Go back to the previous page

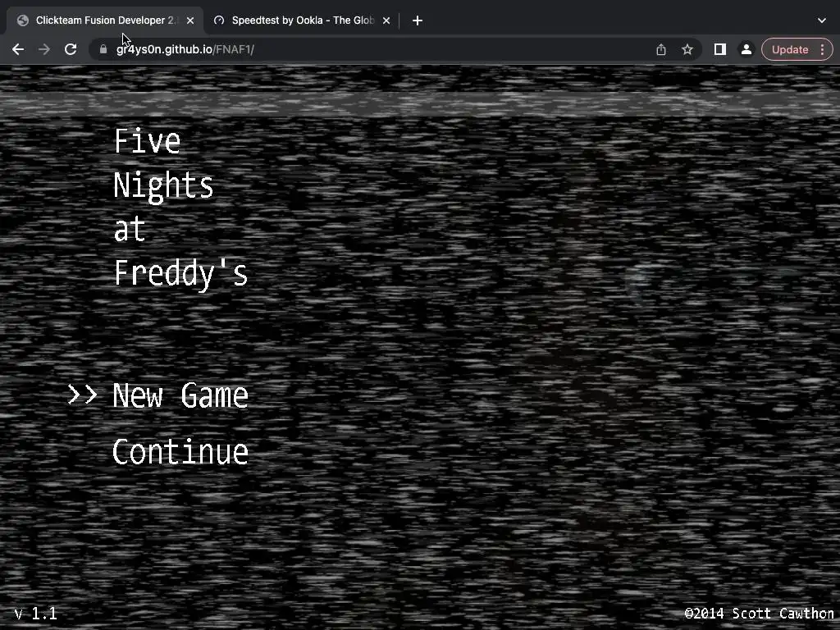tap(18, 49)
